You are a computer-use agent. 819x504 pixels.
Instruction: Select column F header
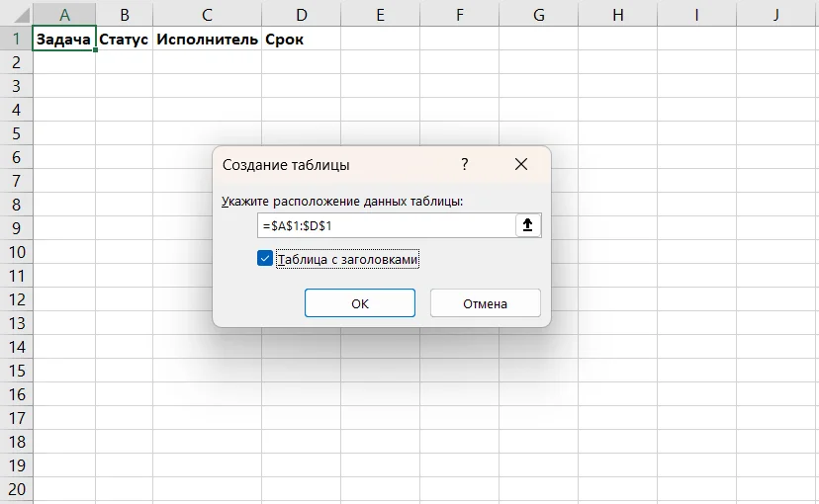coord(460,14)
